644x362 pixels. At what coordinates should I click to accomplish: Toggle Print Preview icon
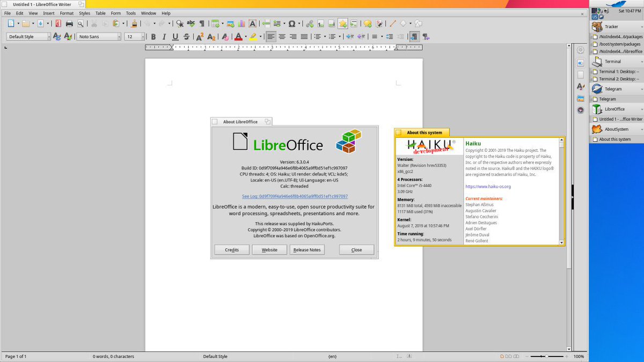tap(80, 24)
